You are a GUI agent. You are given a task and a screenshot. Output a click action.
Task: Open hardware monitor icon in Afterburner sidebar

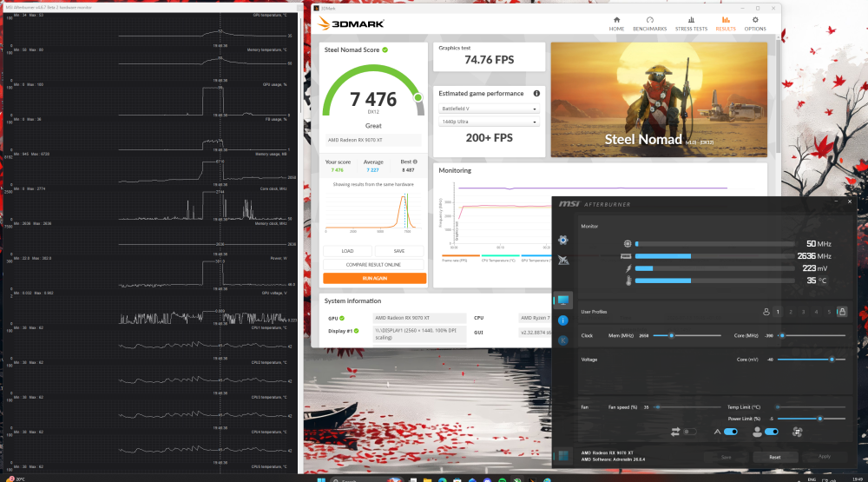(x=563, y=300)
